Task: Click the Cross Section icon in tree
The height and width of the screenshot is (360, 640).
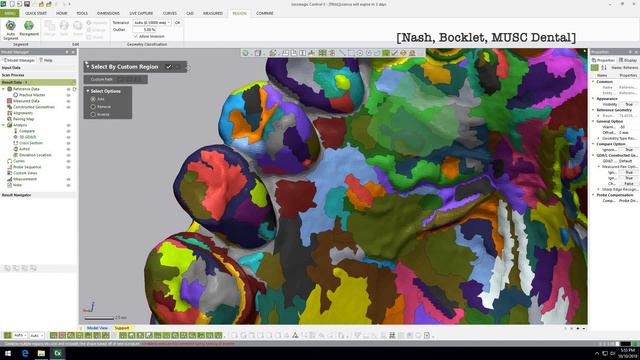Action: pos(16,143)
